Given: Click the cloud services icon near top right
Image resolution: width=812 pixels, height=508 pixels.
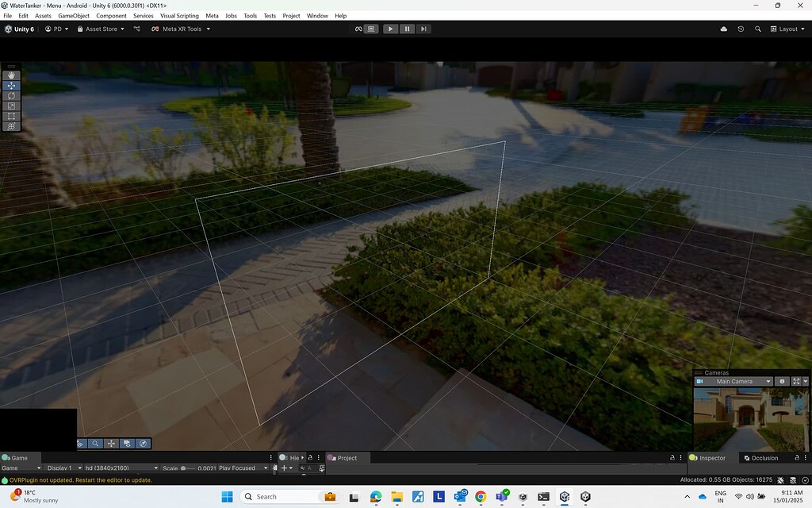Looking at the screenshot, I should click(x=723, y=29).
